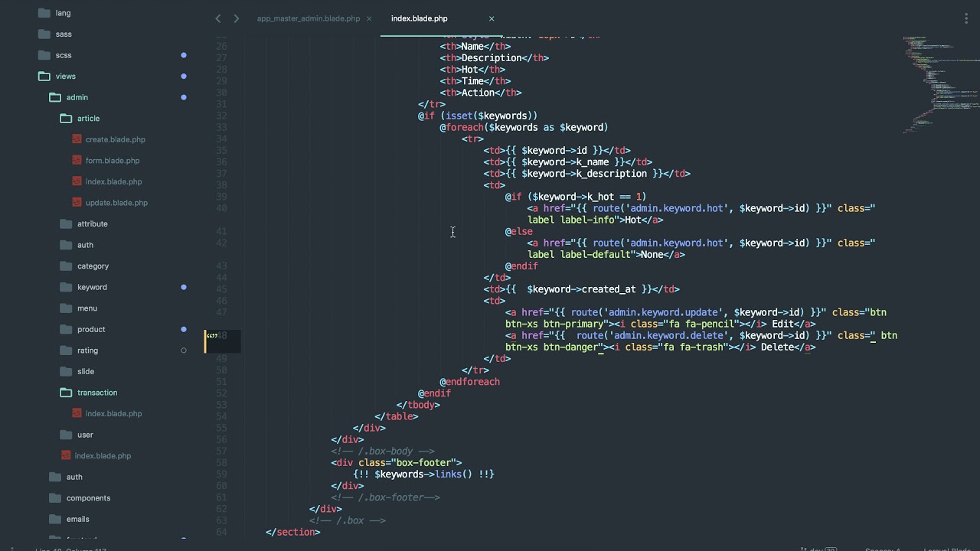
Task: Click the <th>Hot</th> line
Action: (x=472, y=70)
